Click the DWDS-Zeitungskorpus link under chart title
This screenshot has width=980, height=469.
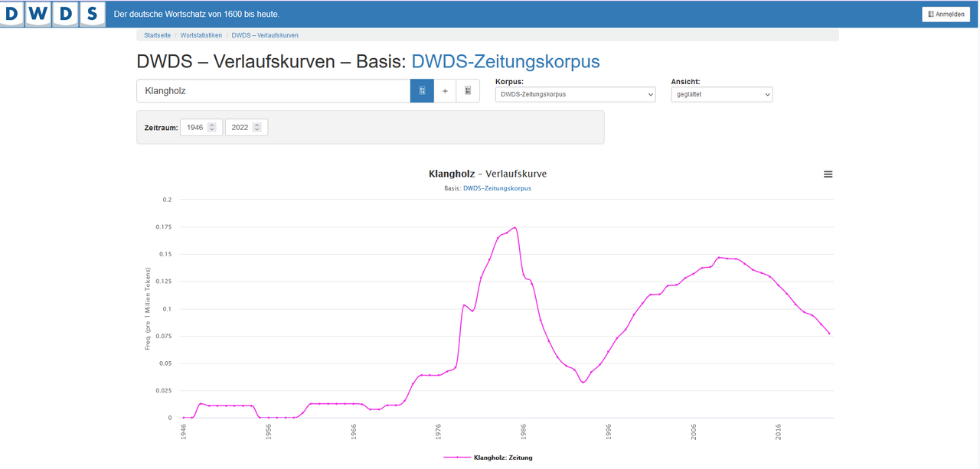497,188
